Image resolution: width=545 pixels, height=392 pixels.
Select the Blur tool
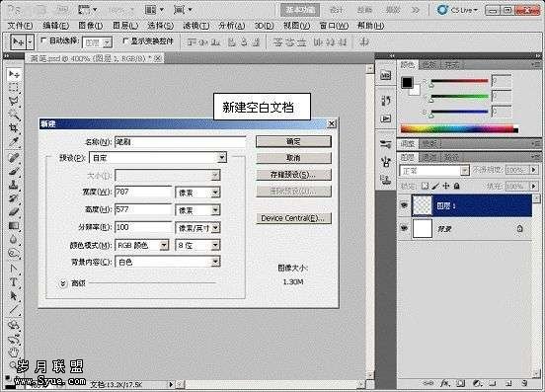pos(14,239)
